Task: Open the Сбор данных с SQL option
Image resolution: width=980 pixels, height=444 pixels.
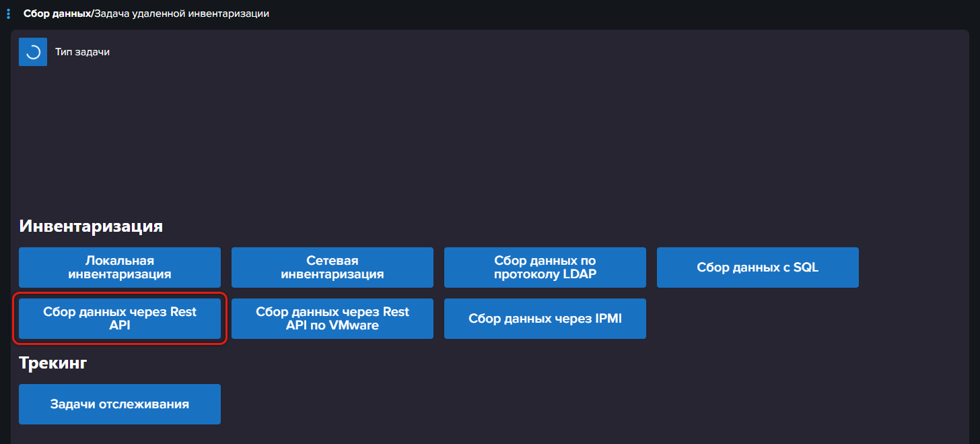Action: [x=758, y=267]
